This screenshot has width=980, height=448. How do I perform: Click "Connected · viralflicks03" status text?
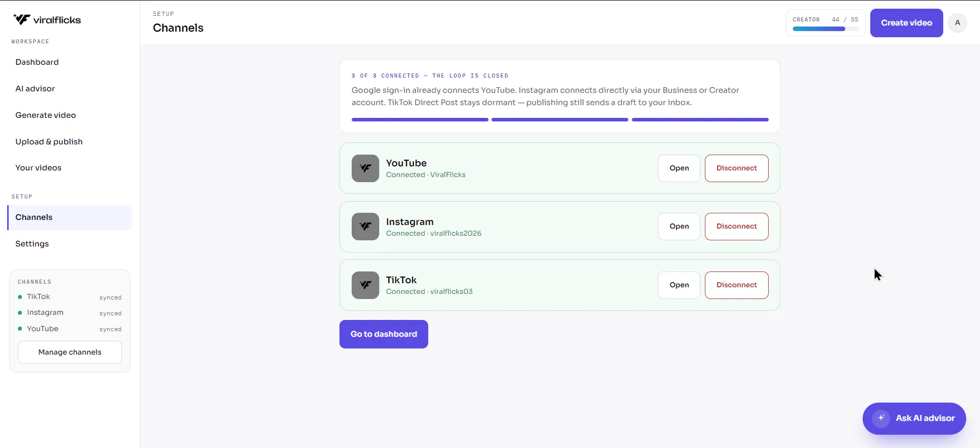(429, 291)
